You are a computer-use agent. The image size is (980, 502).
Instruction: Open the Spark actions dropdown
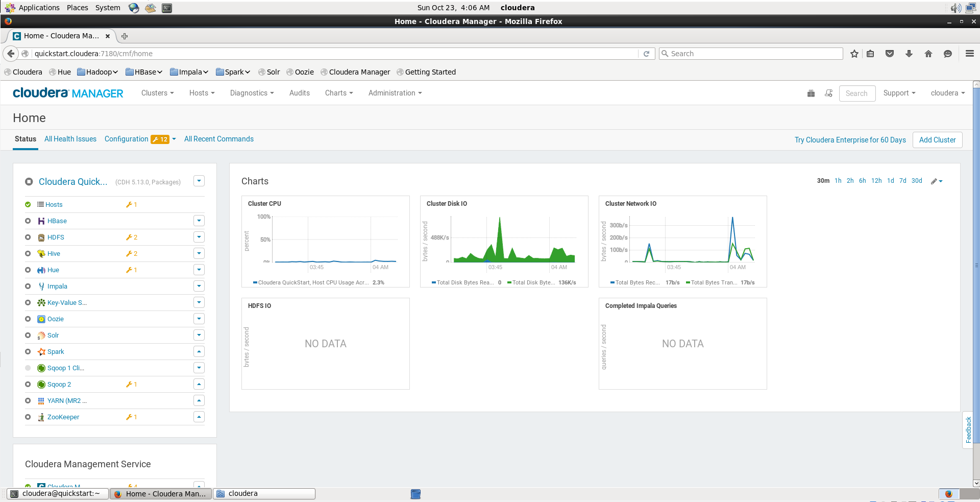199,351
